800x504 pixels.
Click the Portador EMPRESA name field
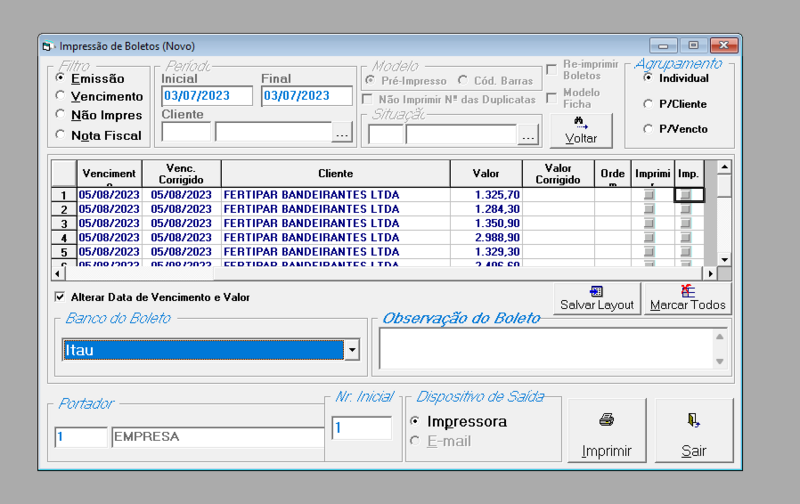click(218, 437)
